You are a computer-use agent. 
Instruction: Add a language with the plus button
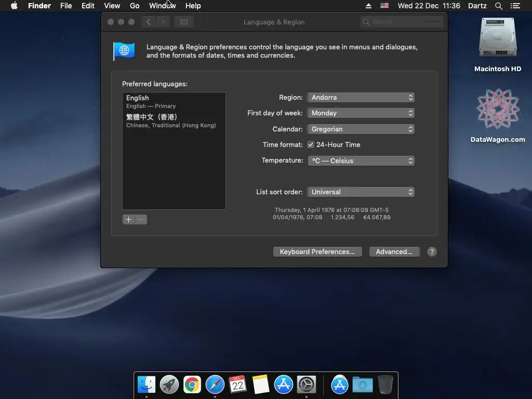[129, 220]
